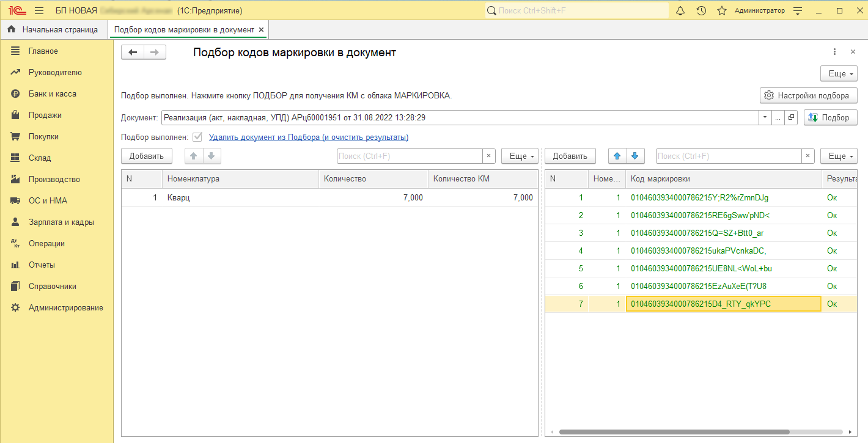Open Продажи section in sidebar
The image size is (868, 443).
(x=45, y=115)
